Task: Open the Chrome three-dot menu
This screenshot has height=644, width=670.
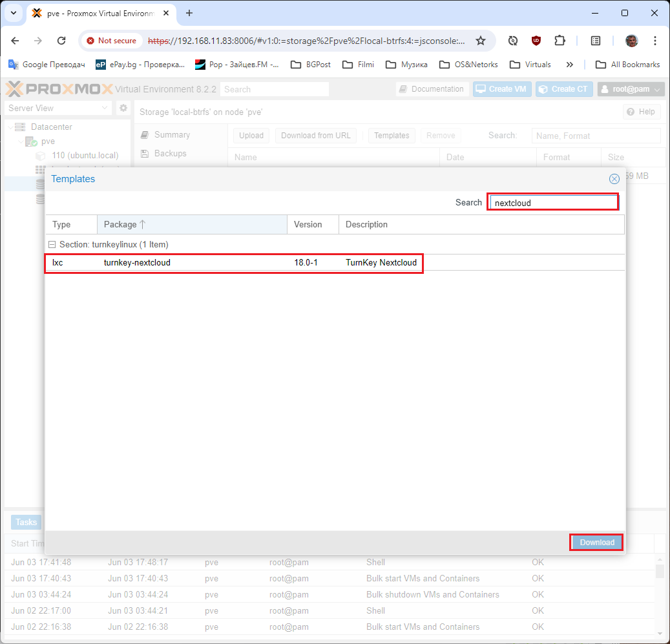Action: (654, 41)
